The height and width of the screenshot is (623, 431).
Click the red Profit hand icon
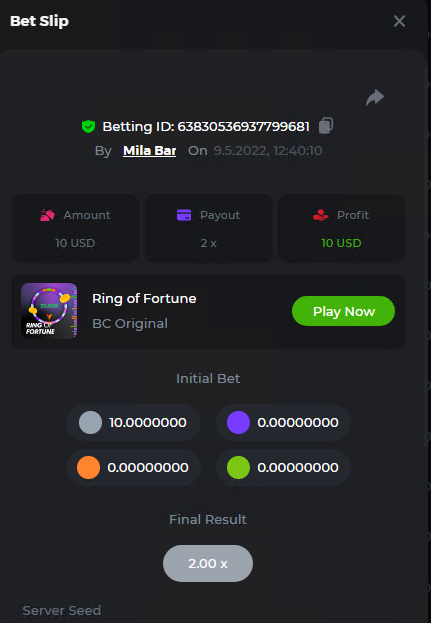pos(321,215)
